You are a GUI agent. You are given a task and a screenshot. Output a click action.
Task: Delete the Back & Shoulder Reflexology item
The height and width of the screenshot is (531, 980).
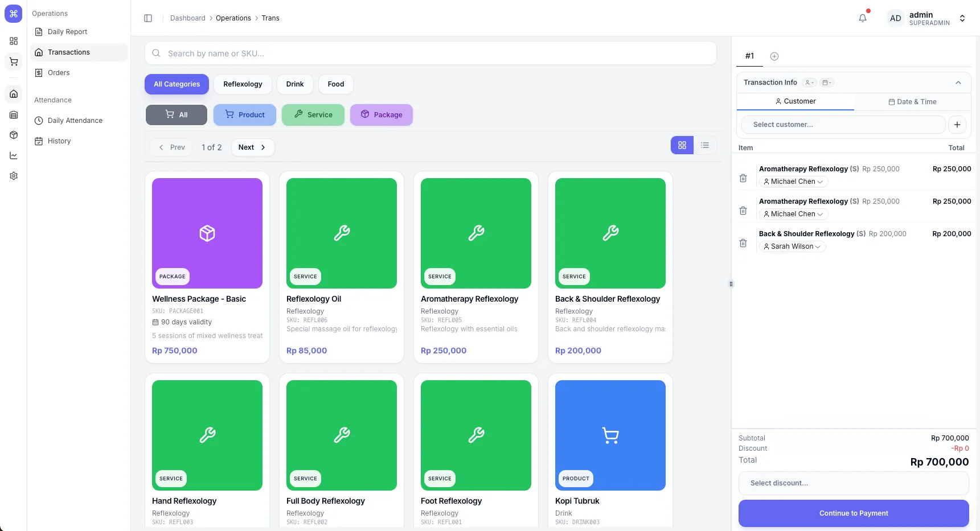click(x=743, y=243)
